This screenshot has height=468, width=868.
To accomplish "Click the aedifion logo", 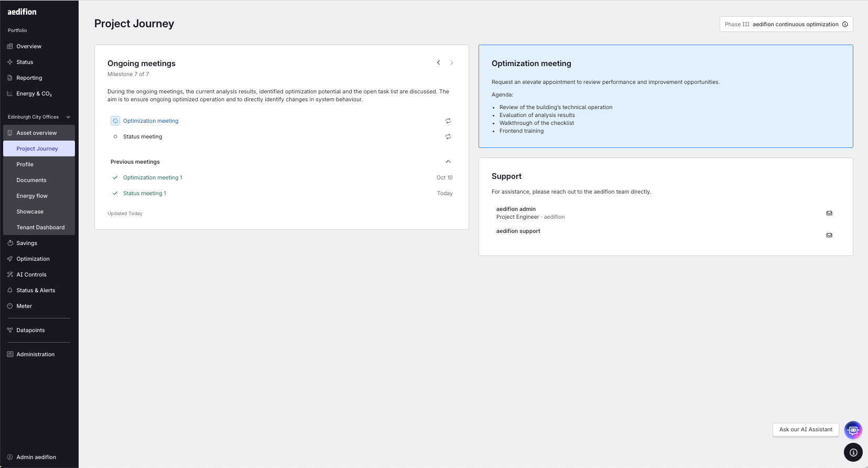I will pos(22,12).
